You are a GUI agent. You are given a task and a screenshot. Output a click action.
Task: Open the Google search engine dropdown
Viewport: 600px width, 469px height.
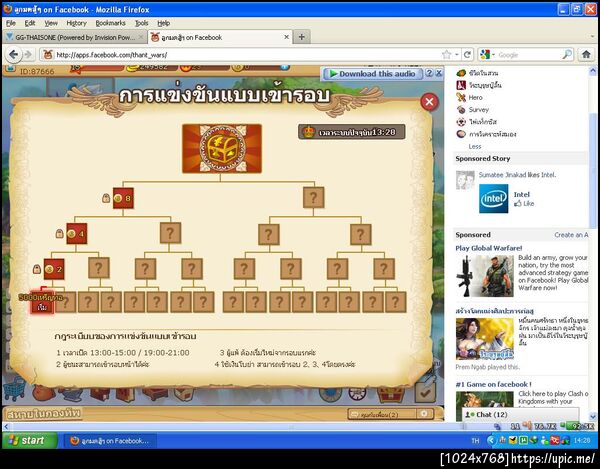click(x=487, y=55)
